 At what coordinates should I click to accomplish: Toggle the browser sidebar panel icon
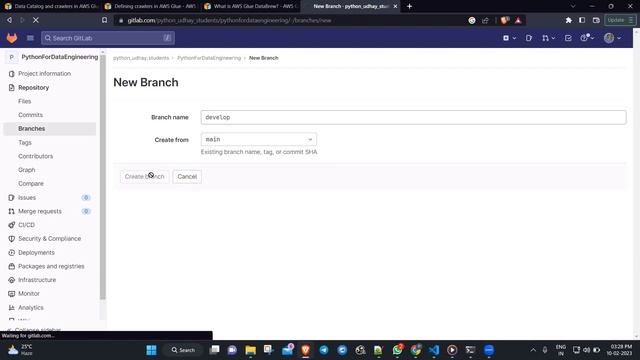tap(582, 20)
